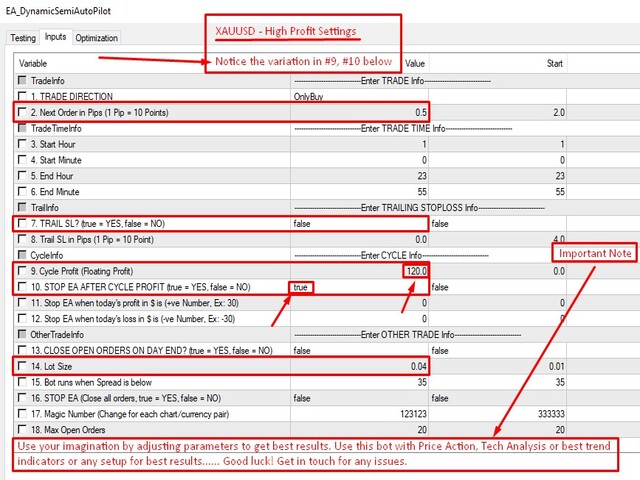Select TRAIL SL? Start cell false
640x480 pixels.
[x=498, y=224]
